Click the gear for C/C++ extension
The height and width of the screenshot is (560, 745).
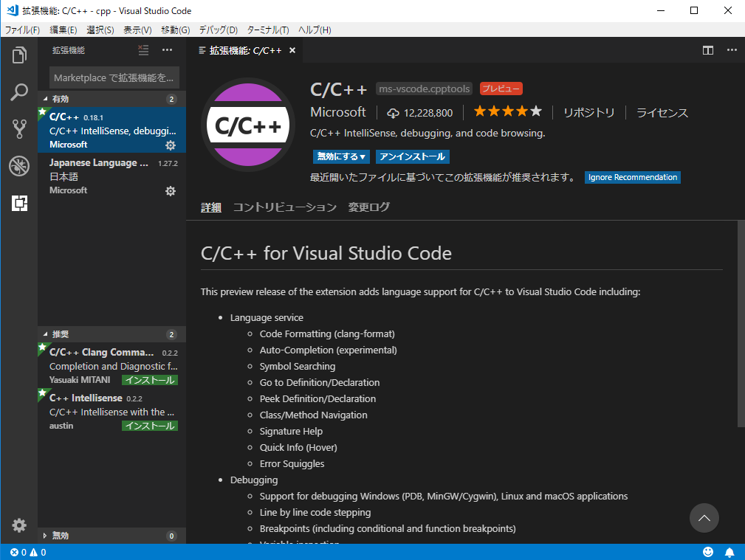click(170, 145)
